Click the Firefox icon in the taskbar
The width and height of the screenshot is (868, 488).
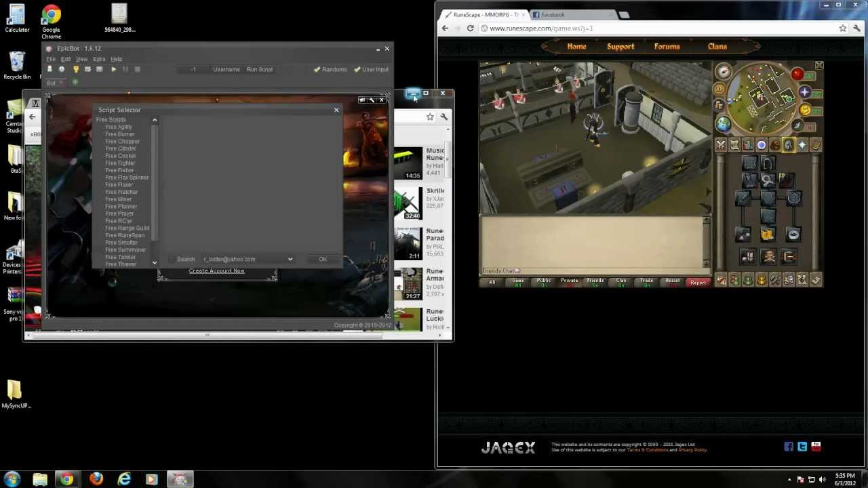click(x=96, y=479)
